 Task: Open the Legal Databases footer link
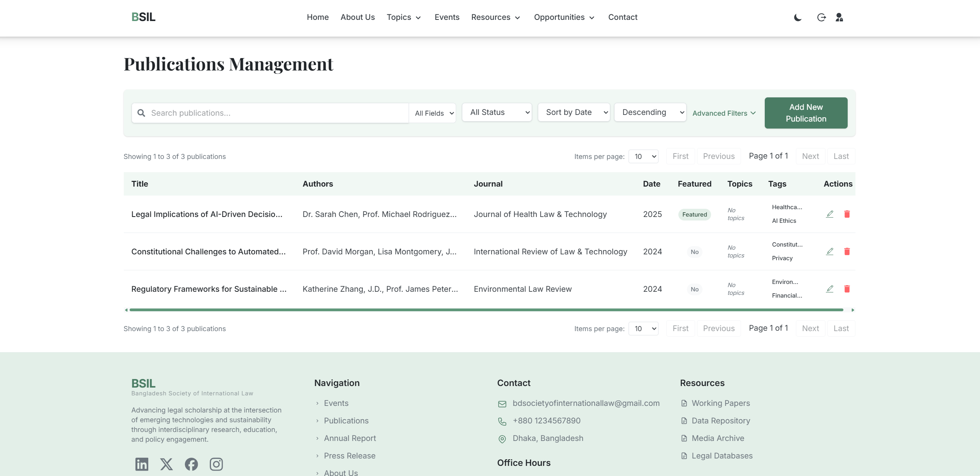coord(722,455)
